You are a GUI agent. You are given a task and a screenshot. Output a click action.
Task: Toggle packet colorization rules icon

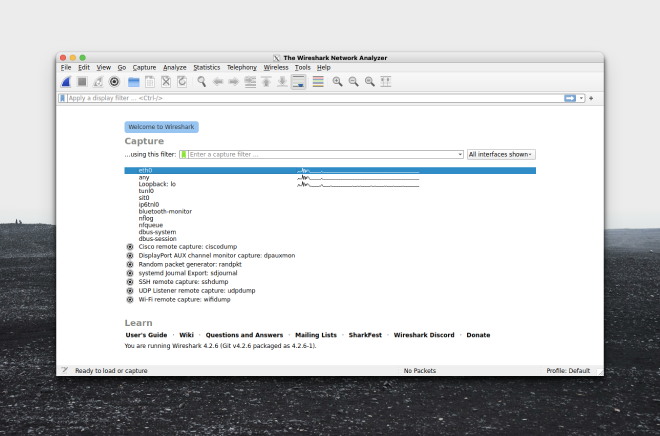point(318,82)
